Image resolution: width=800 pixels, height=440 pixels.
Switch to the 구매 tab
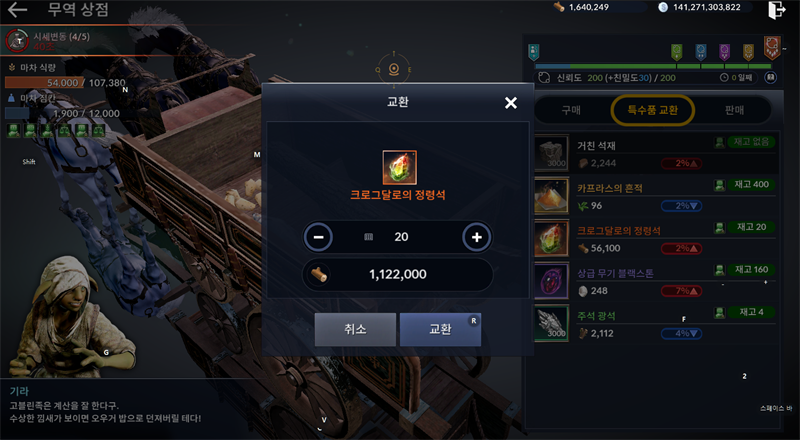click(x=571, y=110)
